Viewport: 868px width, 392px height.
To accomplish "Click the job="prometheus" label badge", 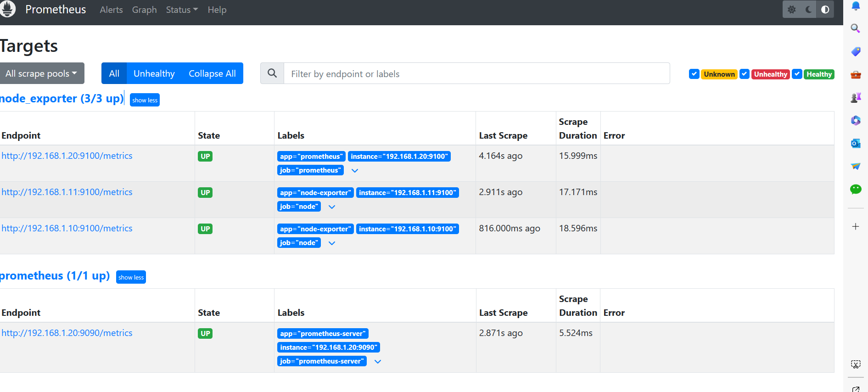I will [310, 170].
